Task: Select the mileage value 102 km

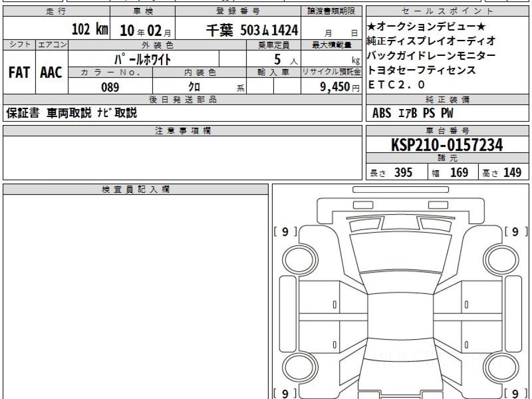Action: [90, 30]
